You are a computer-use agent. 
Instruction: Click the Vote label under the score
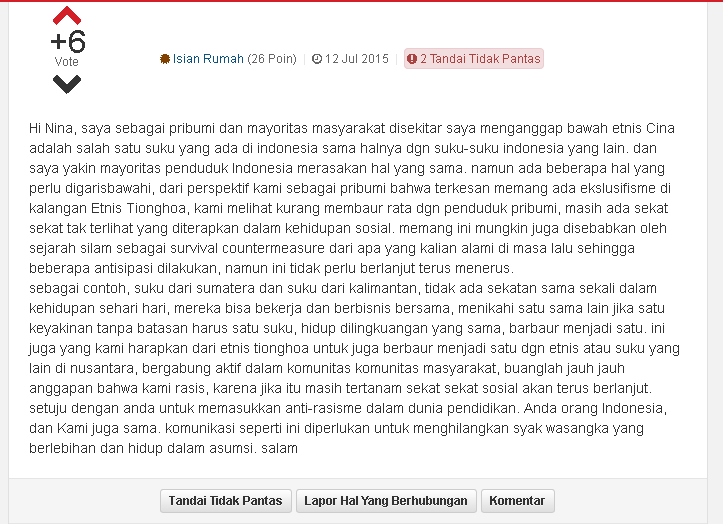point(66,62)
